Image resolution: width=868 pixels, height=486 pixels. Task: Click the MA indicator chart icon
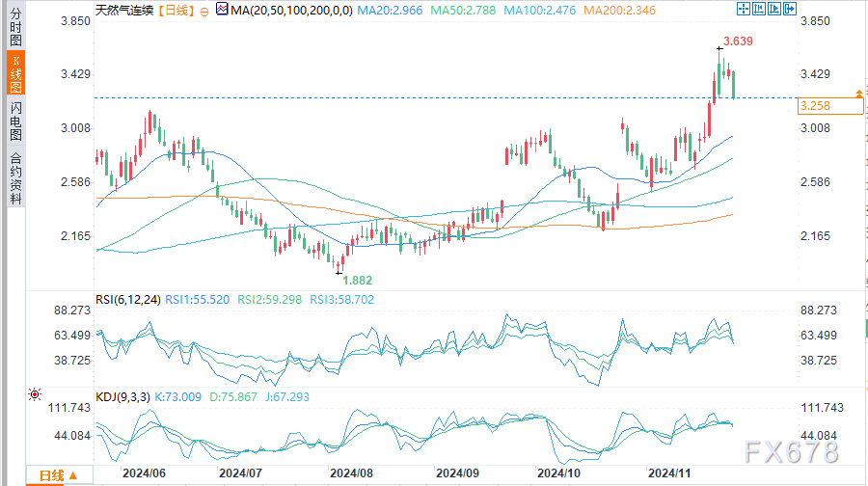221,9
